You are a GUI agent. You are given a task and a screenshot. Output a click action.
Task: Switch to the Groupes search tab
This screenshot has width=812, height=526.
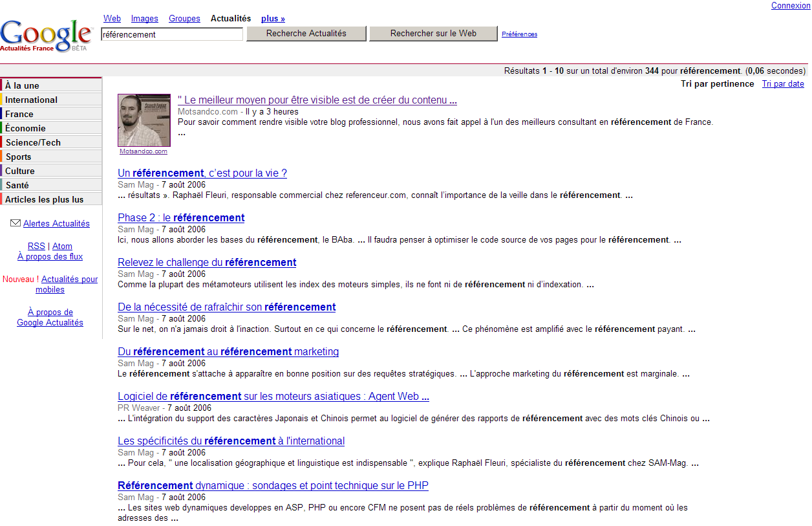pyautogui.click(x=184, y=19)
